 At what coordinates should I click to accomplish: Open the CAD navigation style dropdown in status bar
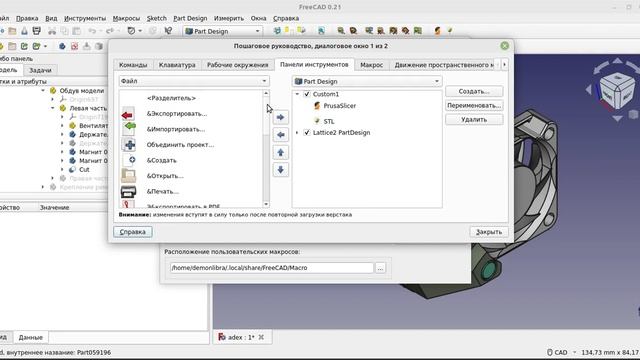pyautogui.click(x=562, y=352)
